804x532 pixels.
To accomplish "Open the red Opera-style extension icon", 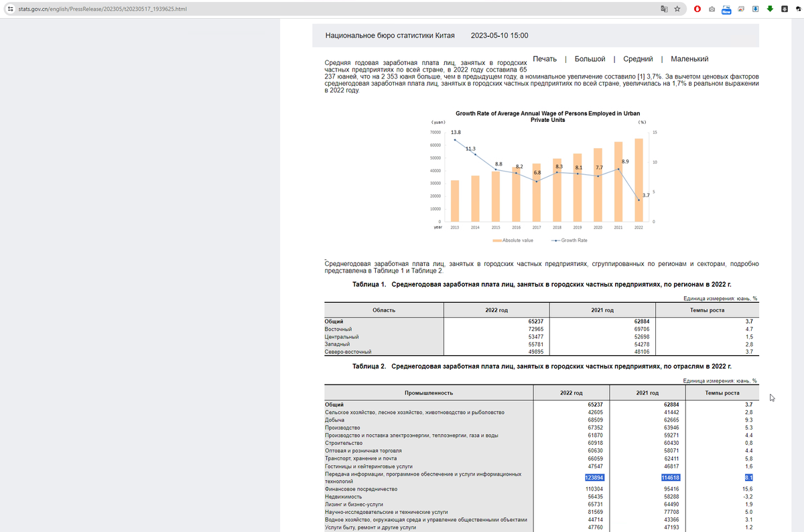I will coord(697,9).
